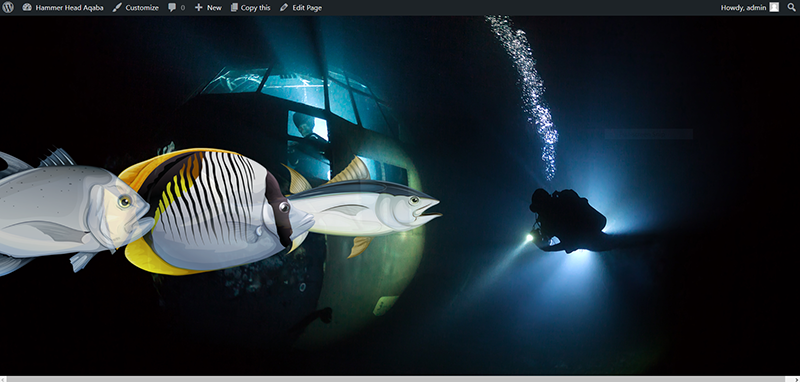The image size is (800, 382).
Task: Click the comments speech bubble icon
Action: pyautogui.click(x=172, y=8)
